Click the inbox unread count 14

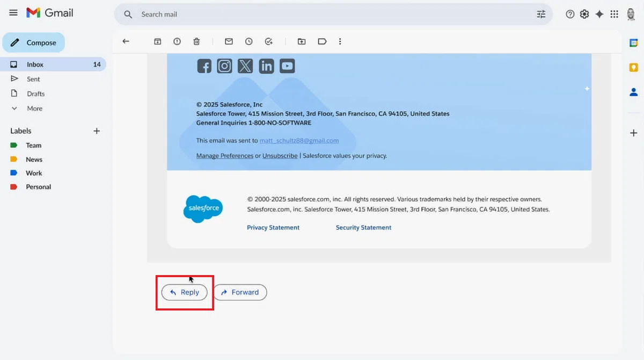pyautogui.click(x=97, y=64)
